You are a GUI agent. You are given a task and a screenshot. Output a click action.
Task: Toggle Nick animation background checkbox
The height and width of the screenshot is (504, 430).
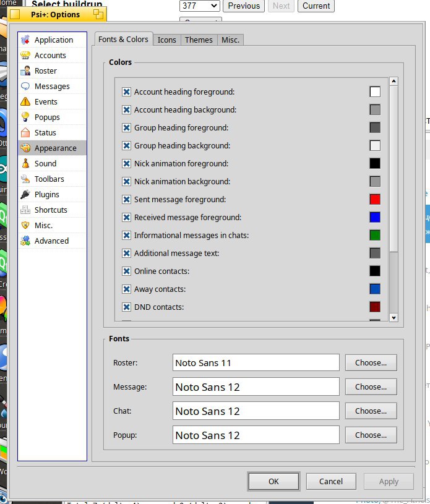tap(126, 182)
